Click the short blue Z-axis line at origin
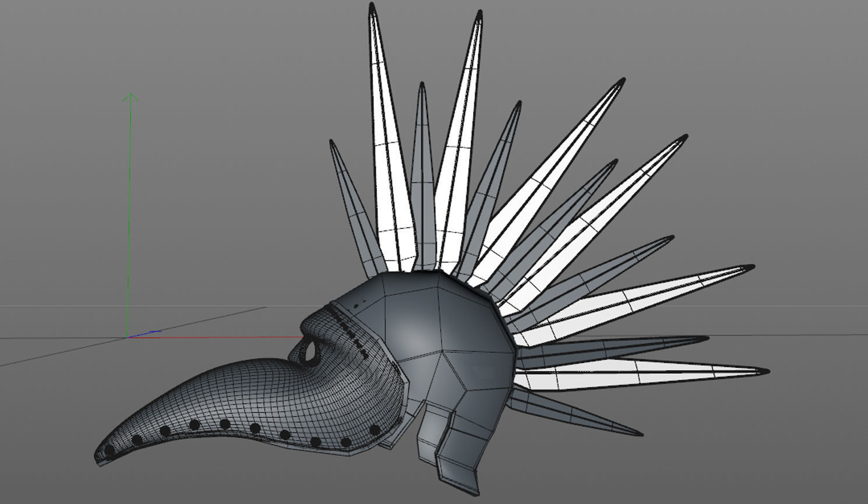The width and height of the screenshot is (868, 504). [144, 334]
